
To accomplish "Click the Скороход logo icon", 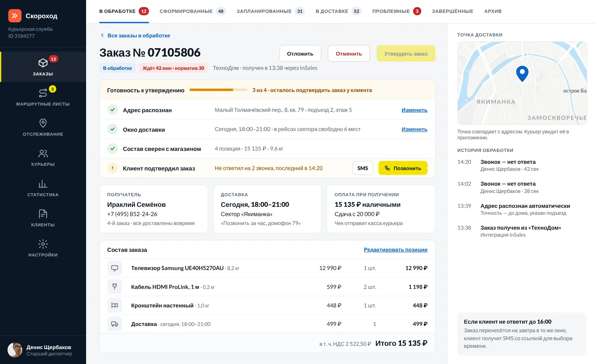I will click(15, 16).
